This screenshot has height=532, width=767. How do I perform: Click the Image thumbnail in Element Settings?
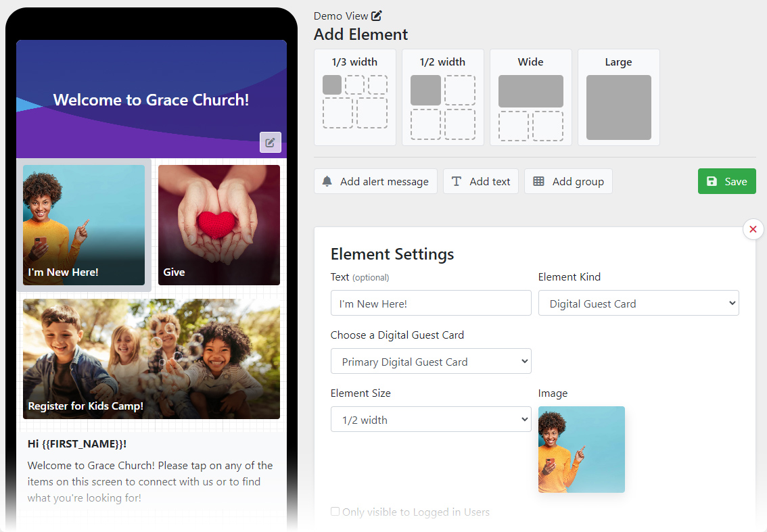581,450
